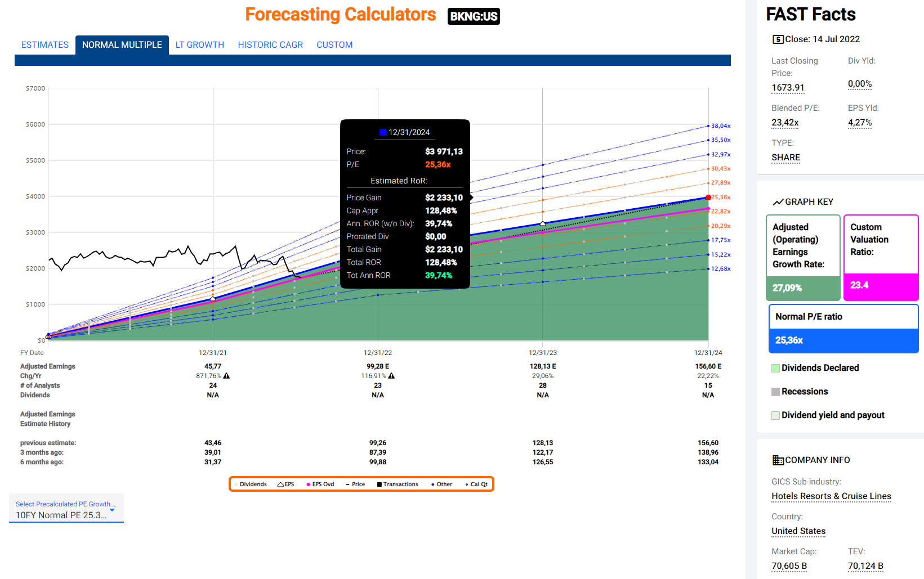This screenshot has height=579, width=924.
Task: Click the TYPE value SHARE
Action: tap(785, 158)
